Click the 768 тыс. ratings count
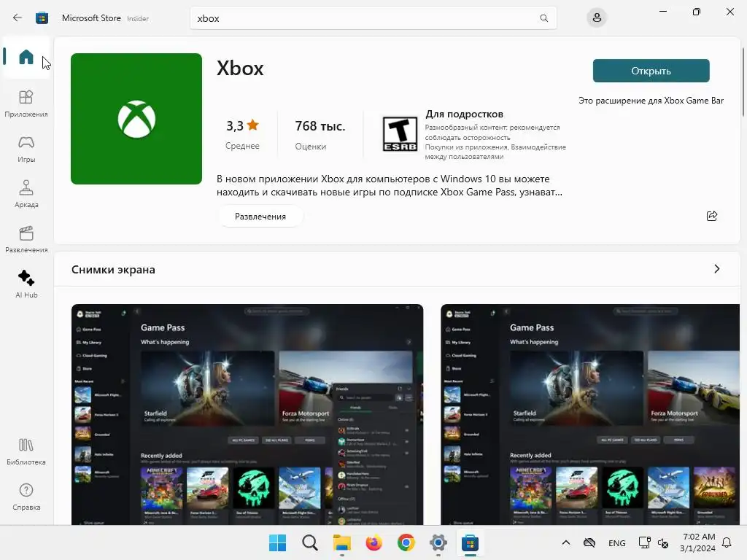 [320, 126]
